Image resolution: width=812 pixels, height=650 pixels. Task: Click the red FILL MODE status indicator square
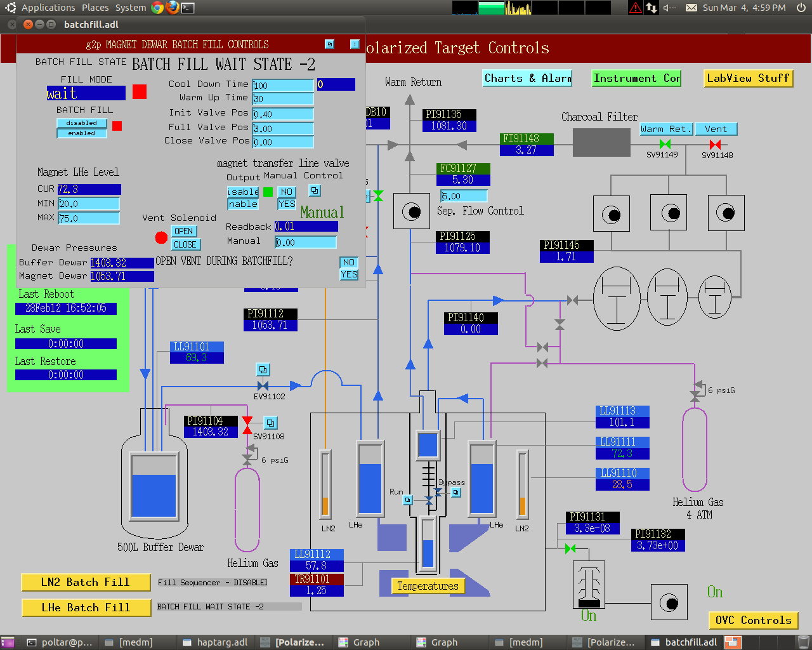140,91
